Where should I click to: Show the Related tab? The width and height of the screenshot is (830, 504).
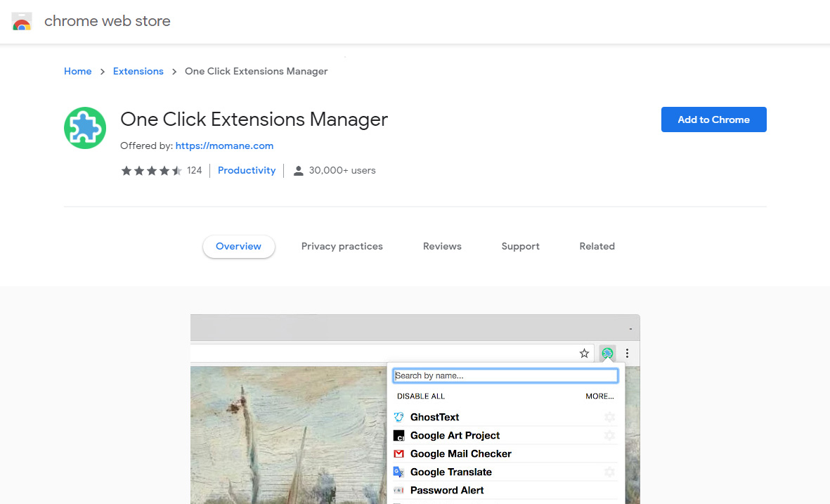(x=597, y=247)
